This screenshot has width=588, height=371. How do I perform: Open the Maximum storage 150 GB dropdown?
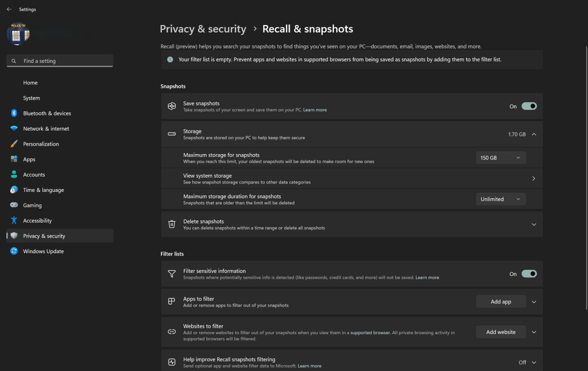tap(500, 157)
